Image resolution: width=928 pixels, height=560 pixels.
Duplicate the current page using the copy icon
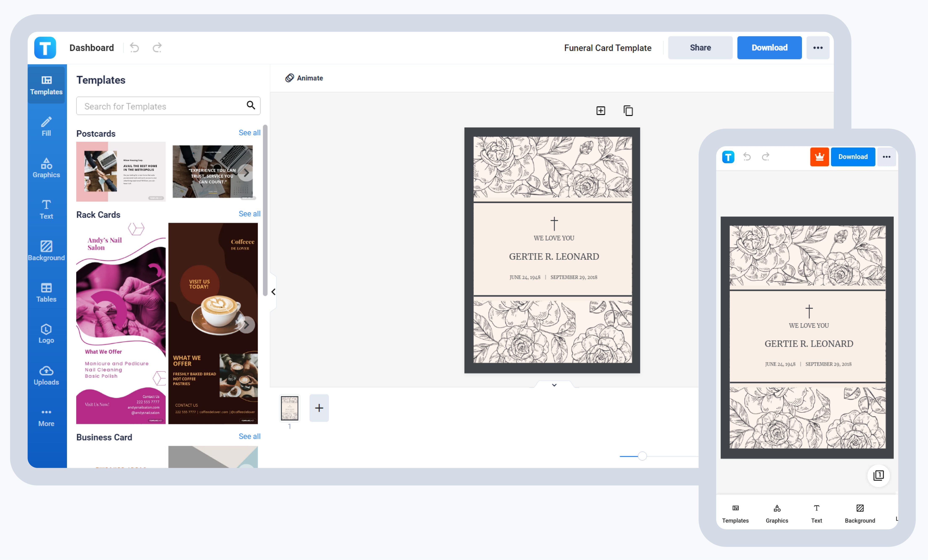pyautogui.click(x=628, y=110)
